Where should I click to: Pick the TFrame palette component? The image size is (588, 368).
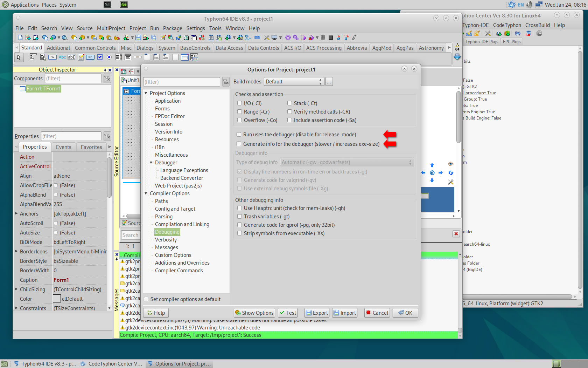tap(185, 57)
